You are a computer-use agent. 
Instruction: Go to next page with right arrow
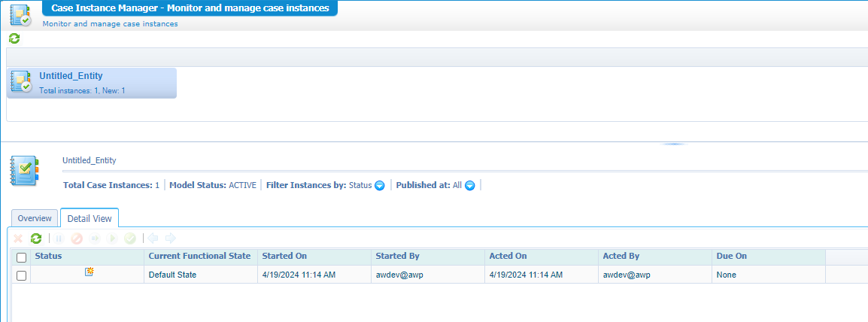pos(170,238)
